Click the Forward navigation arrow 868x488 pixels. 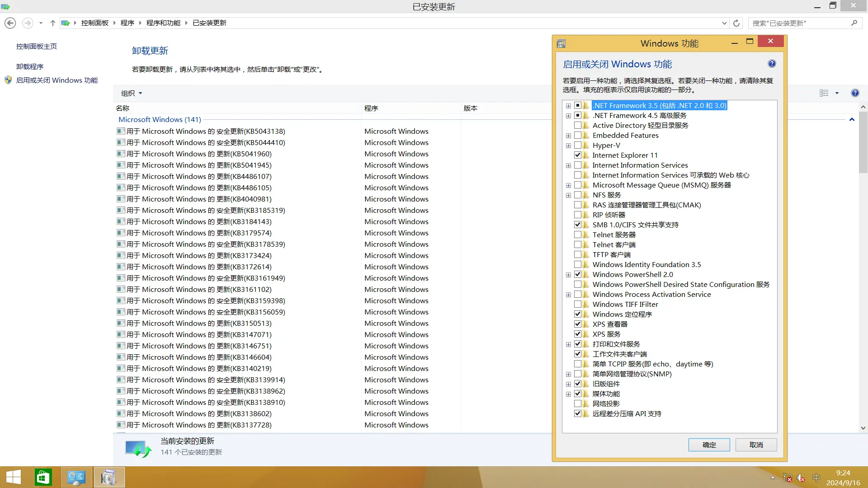coord(28,23)
